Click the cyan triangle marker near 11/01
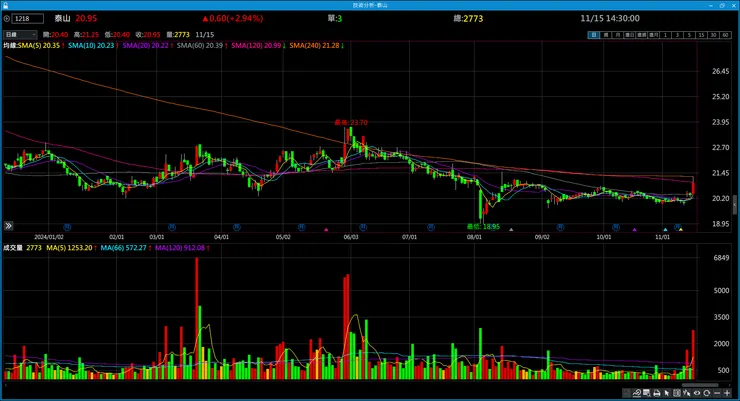This screenshot has width=740, height=401. pyautogui.click(x=665, y=230)
